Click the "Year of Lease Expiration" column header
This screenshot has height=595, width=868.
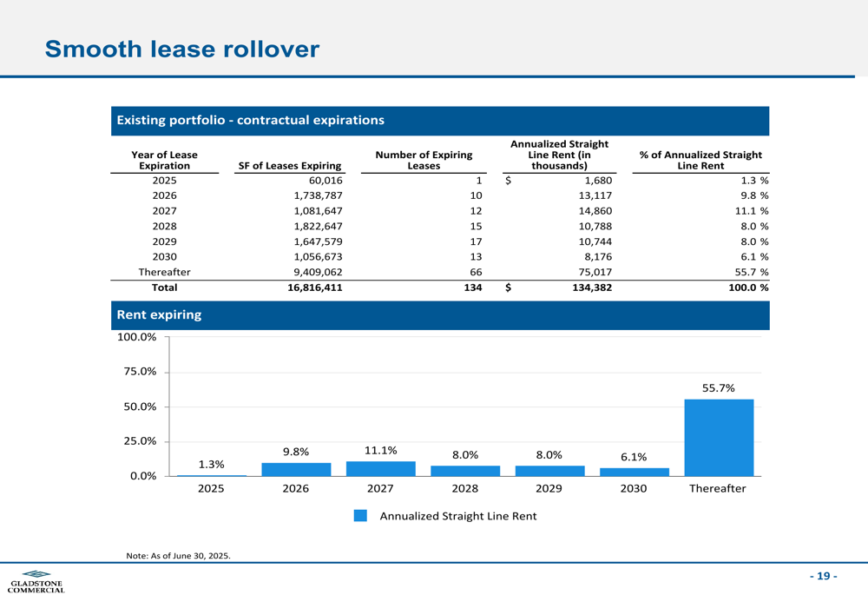click(164, 160)
